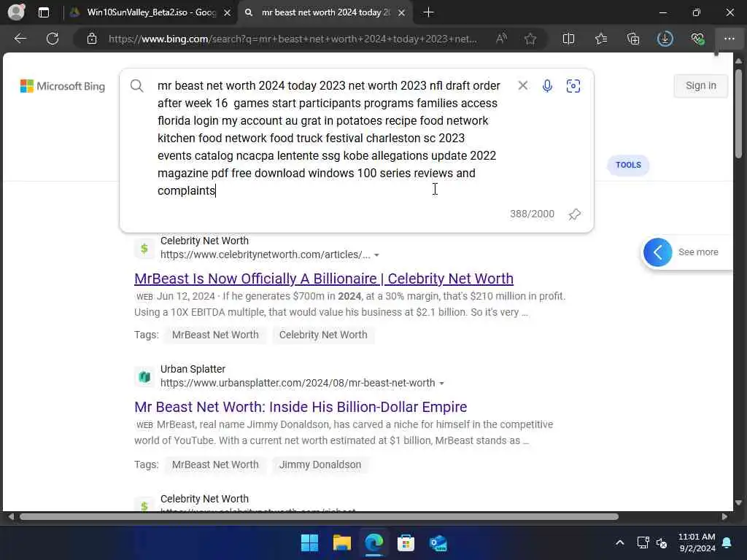The width and height of the screenshot is (747, 560).
Task: Open Browser essentials heart icon
Action: pos(697,39)
